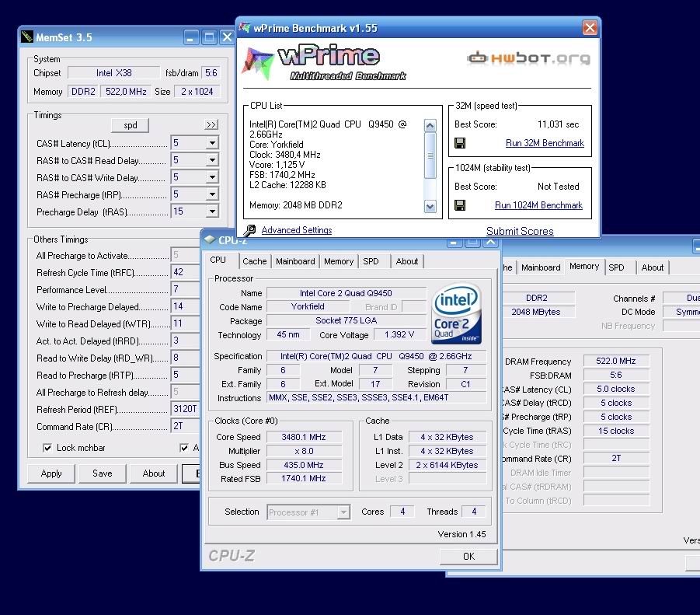This screenshot has height=615, width=700.
Task: Open the Memory tab in front CPU-Z
Action: click(x=339, y=261)
